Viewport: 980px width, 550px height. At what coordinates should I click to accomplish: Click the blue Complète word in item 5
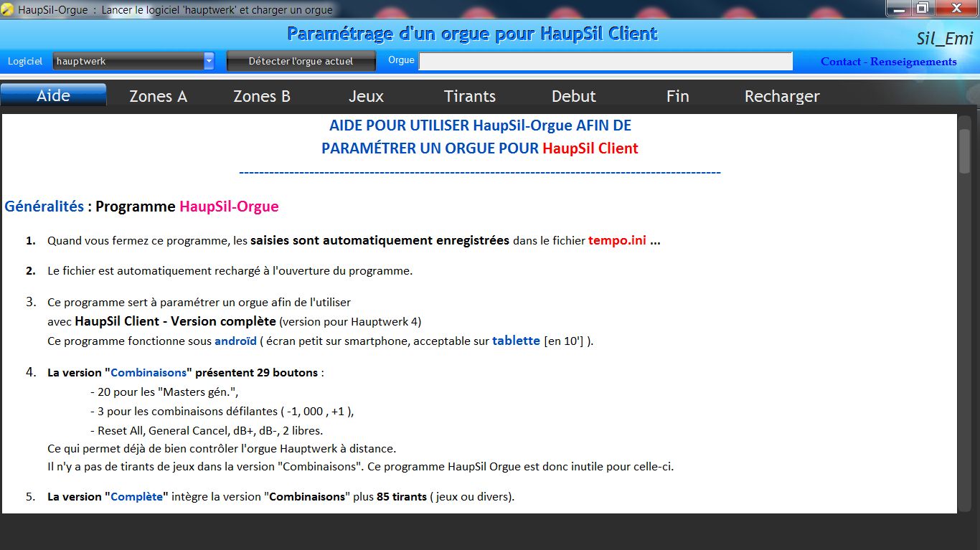[x=137, y=497]
